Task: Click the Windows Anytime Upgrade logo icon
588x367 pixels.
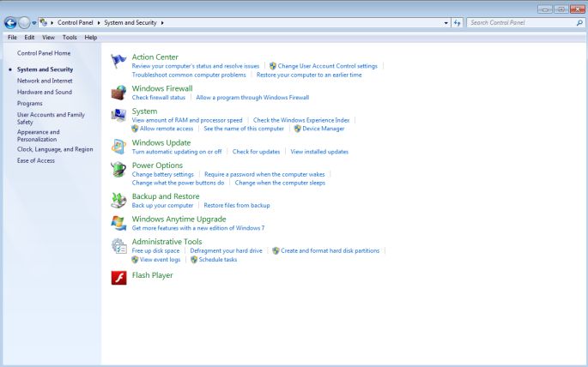Action: (118, 223)
